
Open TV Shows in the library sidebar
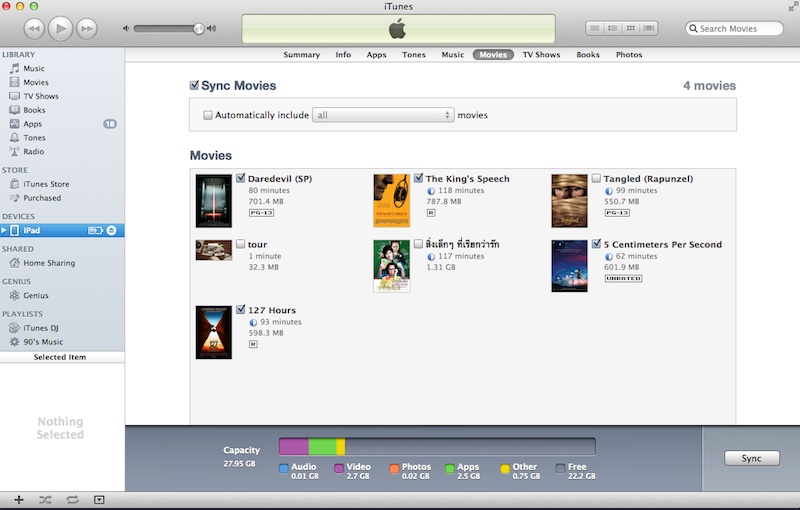coord(41,96)
